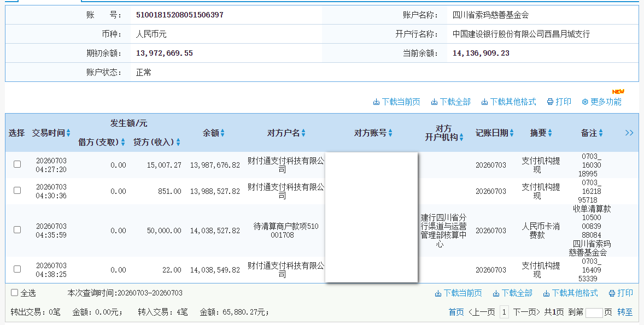Sort by 贷方(收入) column arrows
This screenshot has height=325, width=644.
pyautogui.click(x=178, y=142)
